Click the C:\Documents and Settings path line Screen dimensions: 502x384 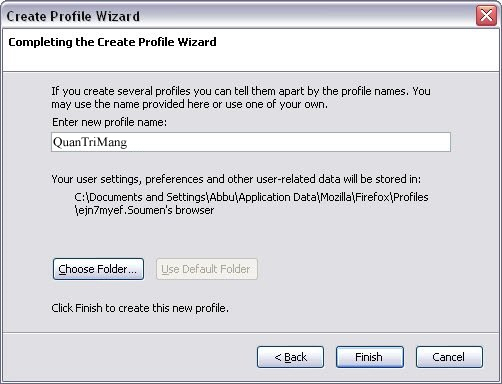click(x=251, y=197)
